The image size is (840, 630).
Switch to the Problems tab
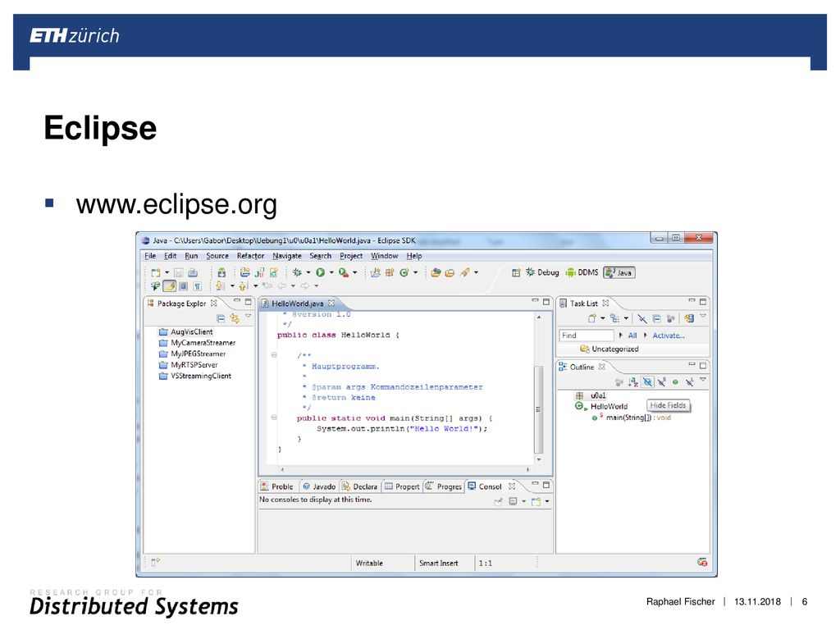click(277, 486)
